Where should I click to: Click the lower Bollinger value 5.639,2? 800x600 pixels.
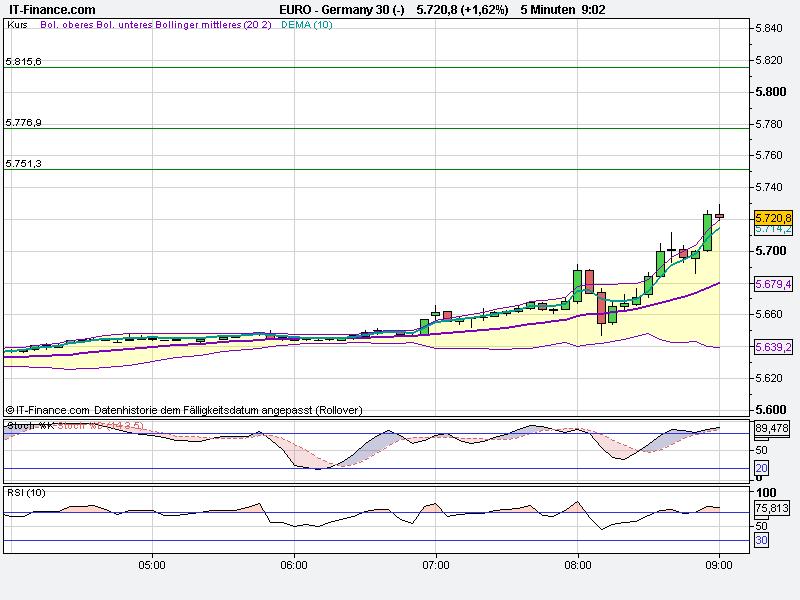(773, 347)
